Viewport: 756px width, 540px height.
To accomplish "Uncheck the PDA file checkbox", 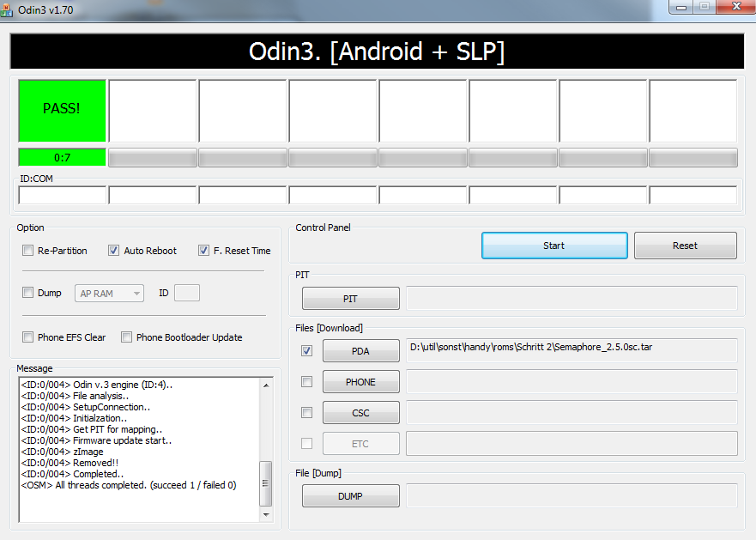I will (x=306, y=351).
